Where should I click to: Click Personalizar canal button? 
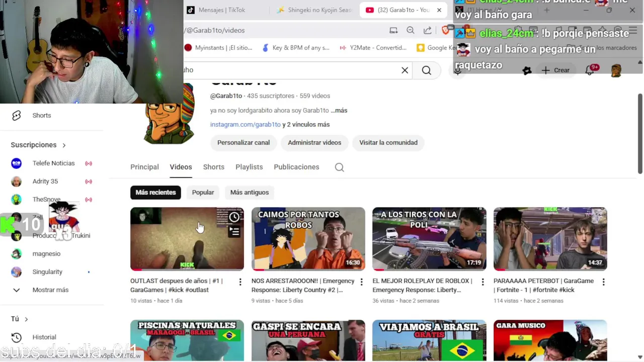[244, 143]
